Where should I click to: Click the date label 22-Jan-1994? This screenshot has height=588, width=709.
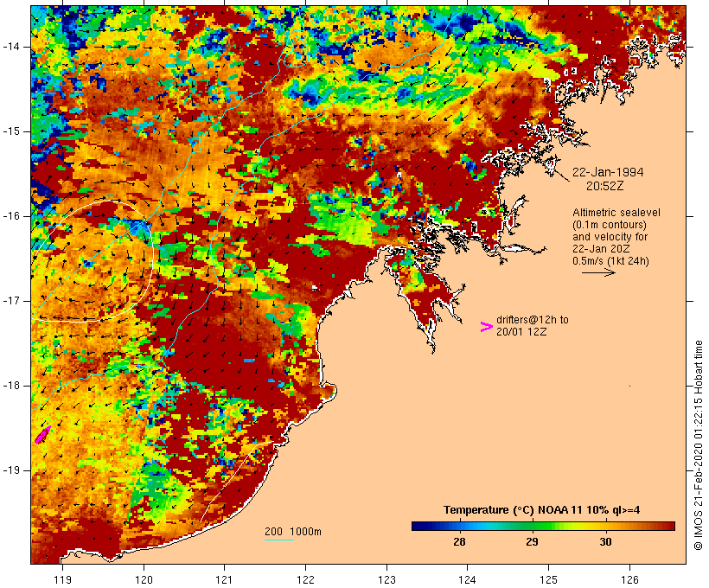coord(608,172)
